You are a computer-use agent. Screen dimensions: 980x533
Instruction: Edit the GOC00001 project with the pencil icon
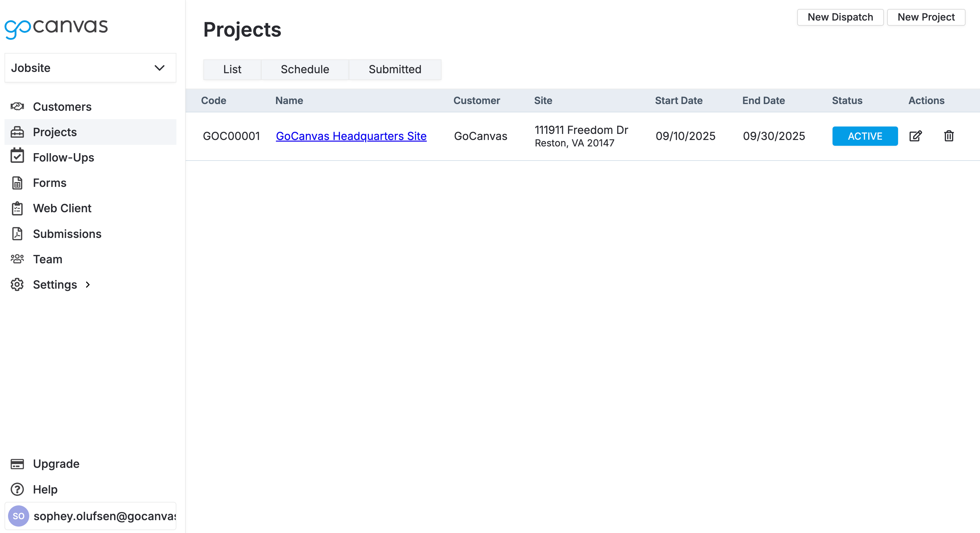(915, 136)
